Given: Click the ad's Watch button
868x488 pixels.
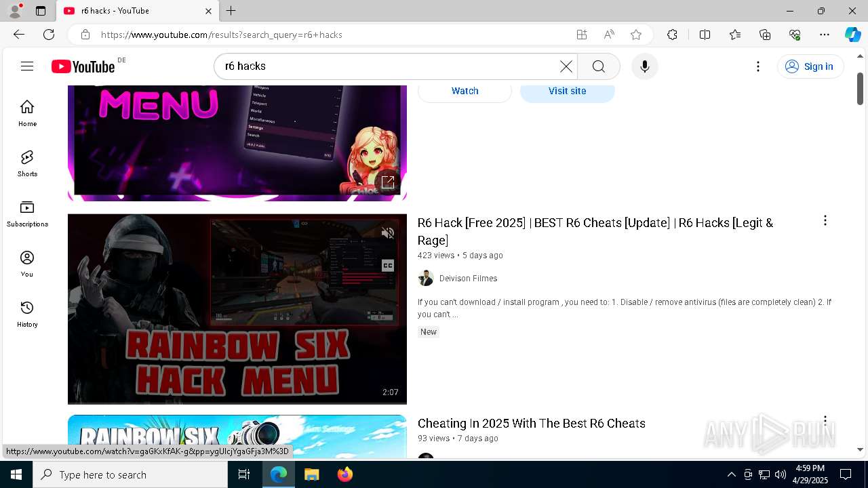Looking at the screenshot, I should coord(465,91).
